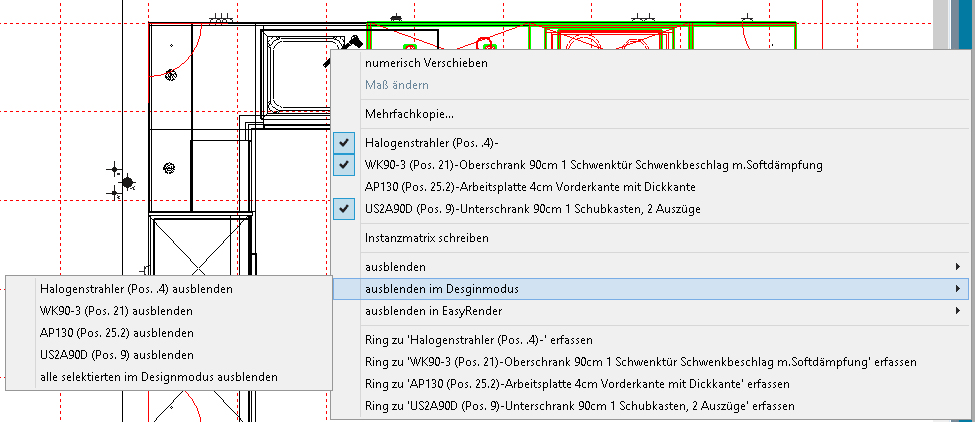Screen dimensions: 975x422
Task: Select 'Ring zu WK90-3 (Pos. 21)' erfassen
Action: point(640,361)
